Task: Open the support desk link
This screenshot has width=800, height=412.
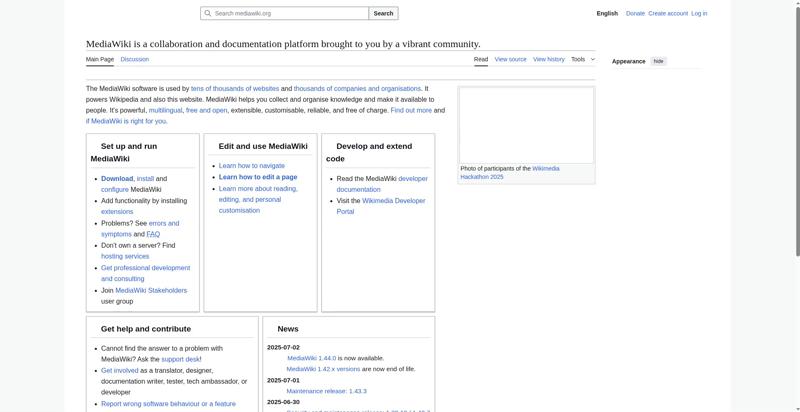Action: pyautogui.click(x=181, y=359)
